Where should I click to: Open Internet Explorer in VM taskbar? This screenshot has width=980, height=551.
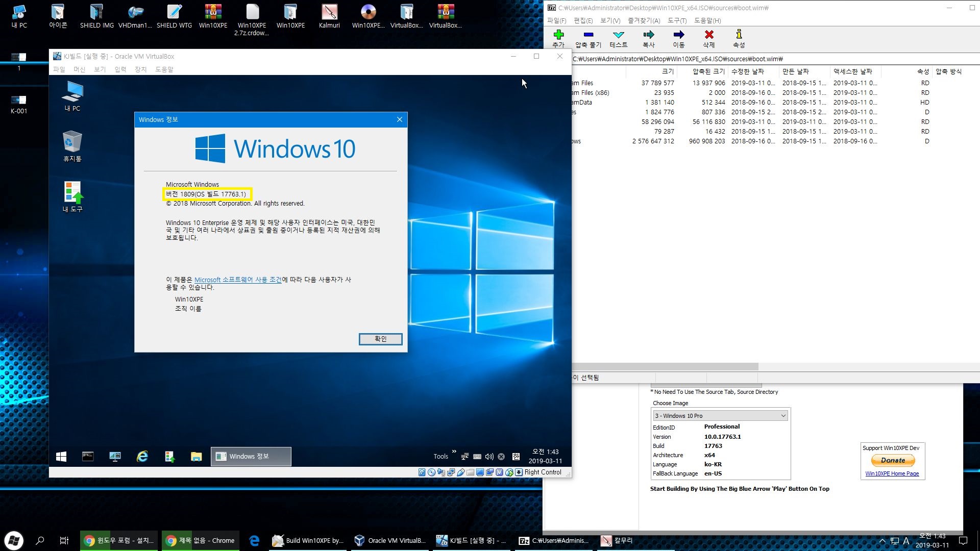(x=142, y=457)
